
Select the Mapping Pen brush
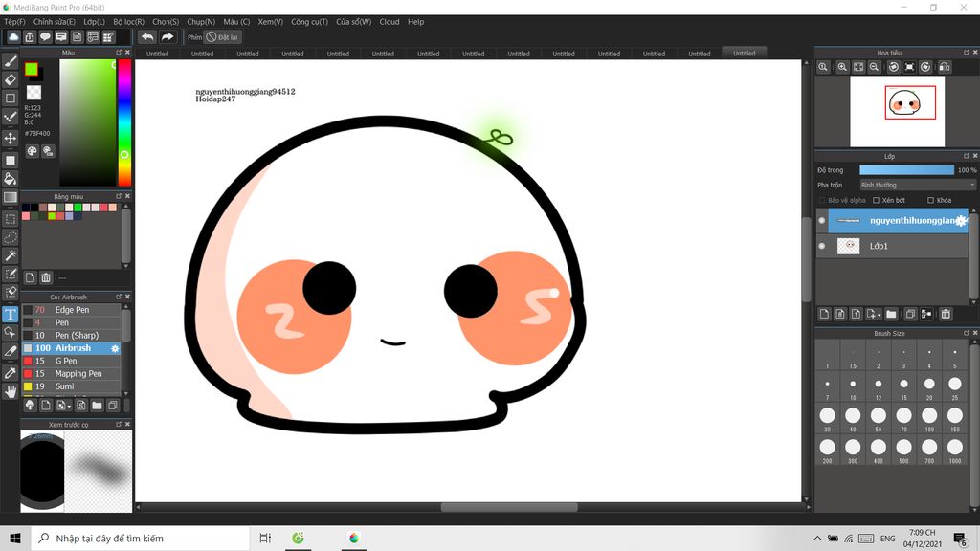72,374
